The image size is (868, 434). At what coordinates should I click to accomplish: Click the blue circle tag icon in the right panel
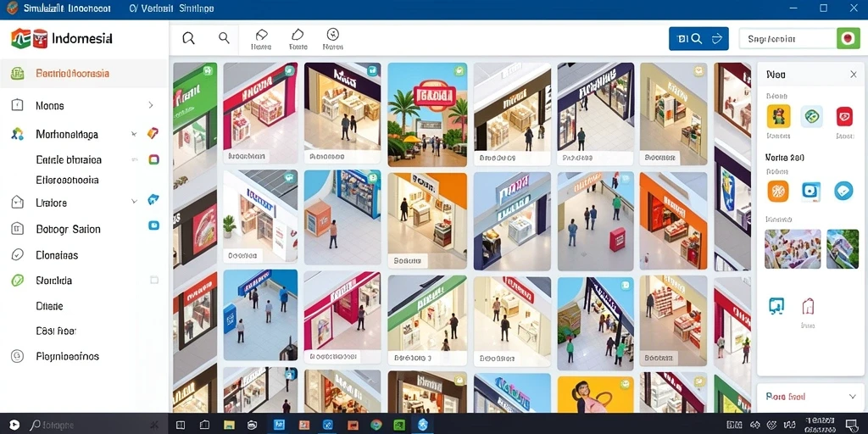point(843,191)
